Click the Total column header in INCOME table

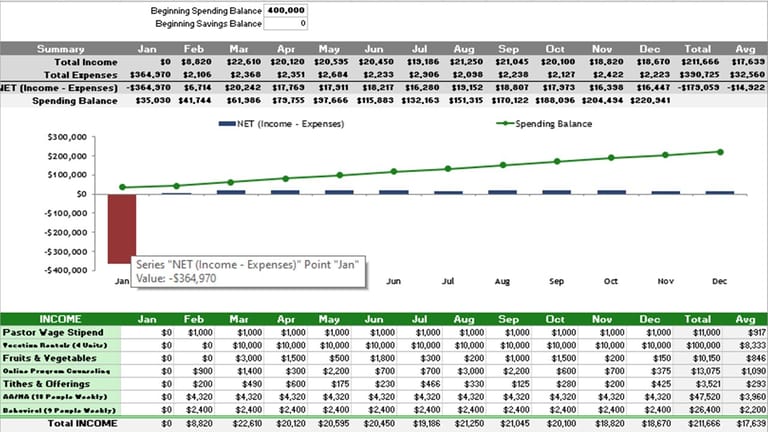tap(698, 317)
